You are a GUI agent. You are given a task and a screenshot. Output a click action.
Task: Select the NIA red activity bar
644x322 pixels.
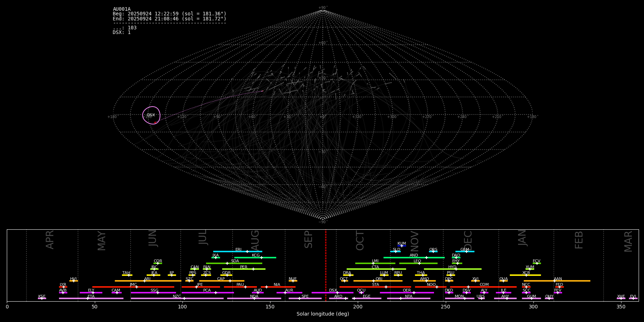(x=278, y=287)
